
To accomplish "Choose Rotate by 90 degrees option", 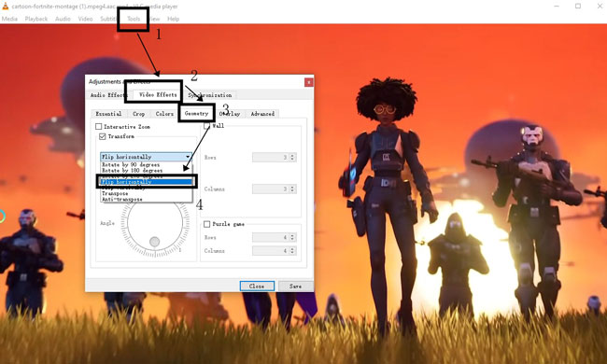I will point(131,165).
